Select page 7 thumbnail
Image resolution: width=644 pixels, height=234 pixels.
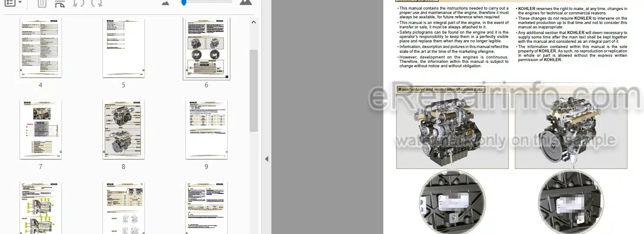coord(41,130)
